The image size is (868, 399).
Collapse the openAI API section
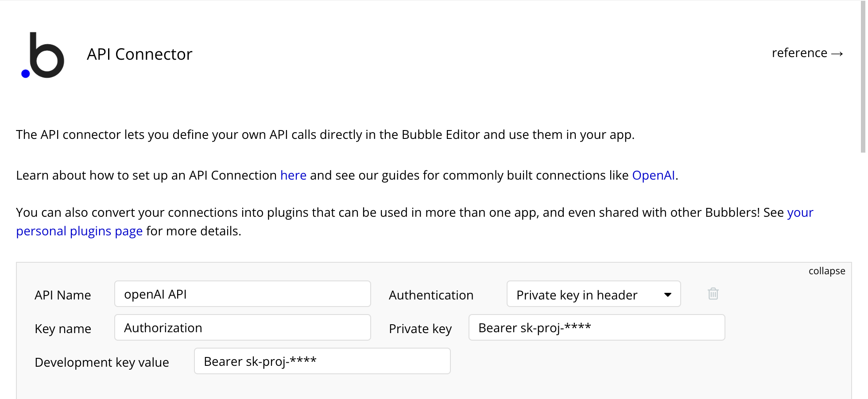point(826,271)
